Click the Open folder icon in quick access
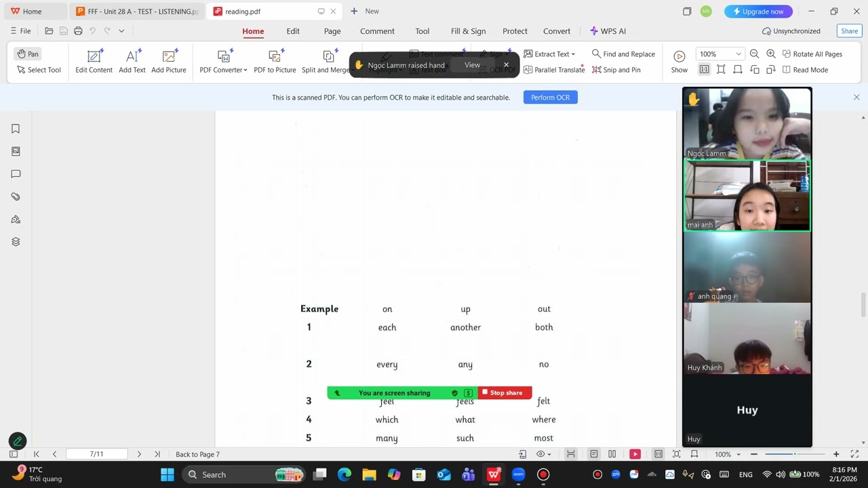The image size is (868, 488). 49,31
